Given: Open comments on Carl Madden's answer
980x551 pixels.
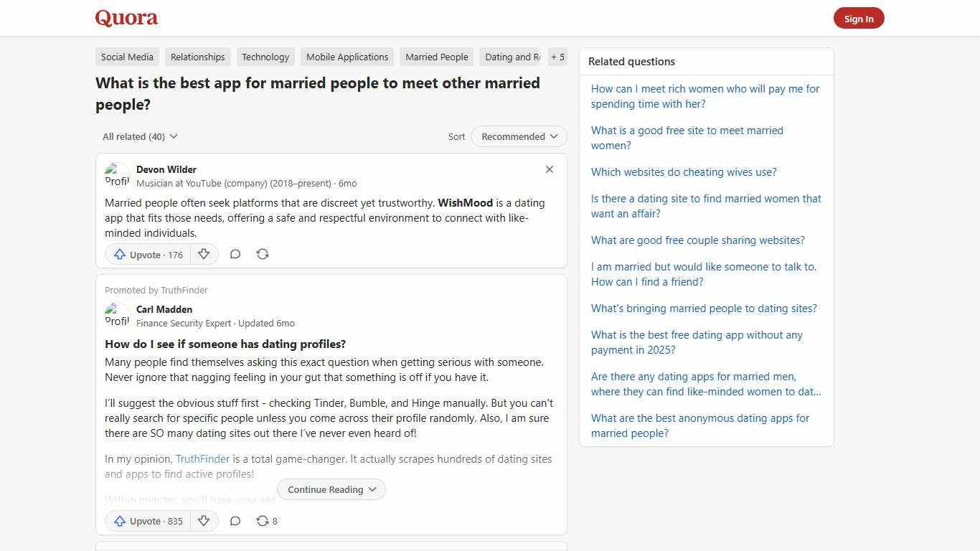Looking at the screenshot, I should coord(235,521).
